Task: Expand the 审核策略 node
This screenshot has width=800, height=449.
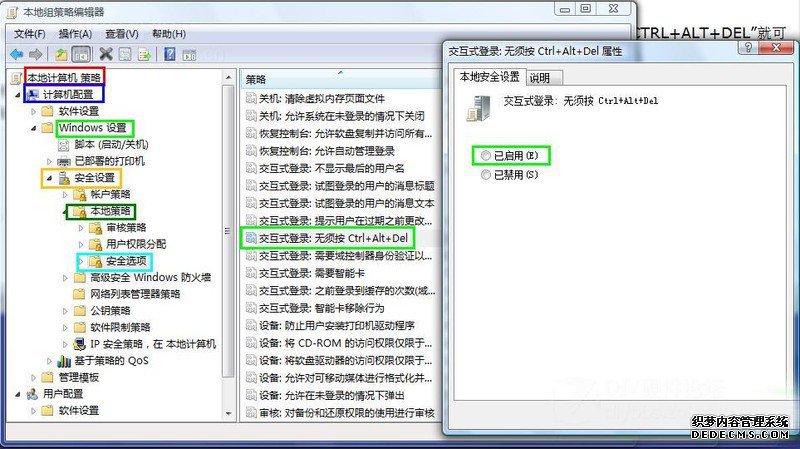Action: [x=81, y=228]
